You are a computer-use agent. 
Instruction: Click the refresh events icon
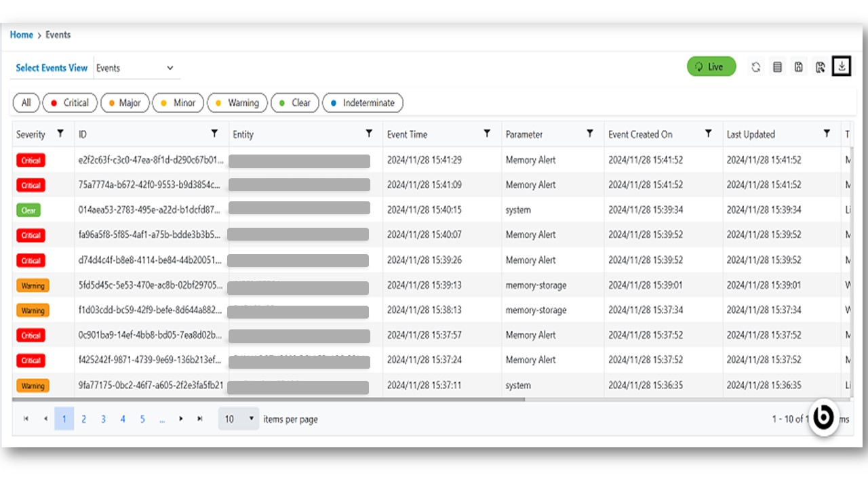(x=755, y=67)
